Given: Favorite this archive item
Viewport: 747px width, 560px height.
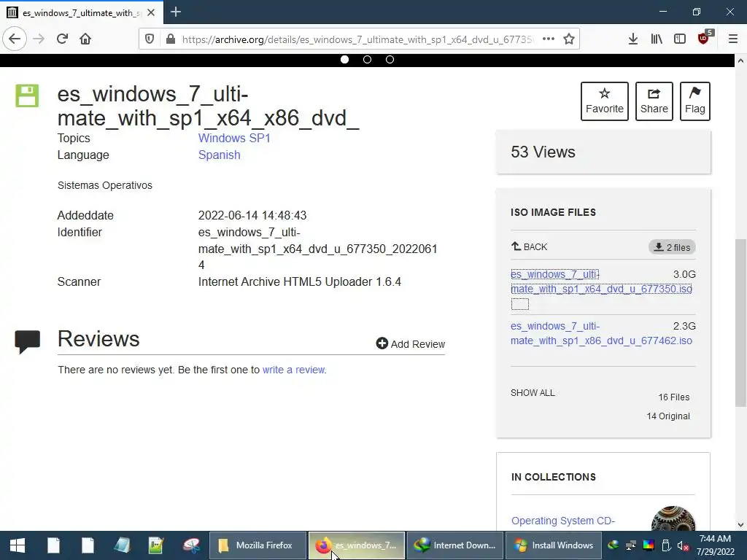Looking at the screenshot, I should 605,101.
